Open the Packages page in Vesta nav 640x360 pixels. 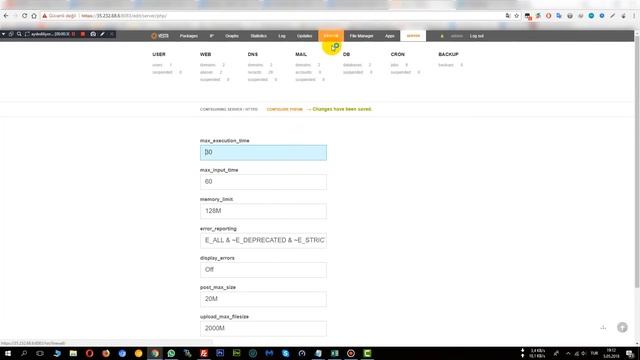pyautogui.click(x=189, y=36)
